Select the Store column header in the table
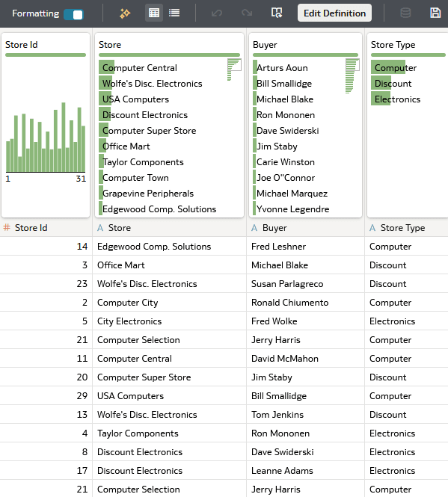 pos(170,228)
